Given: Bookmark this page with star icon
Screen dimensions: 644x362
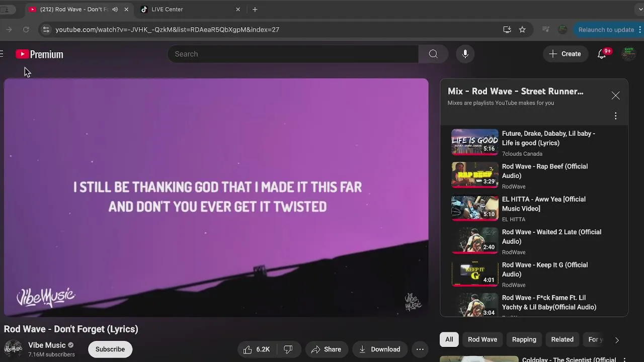Looking at the screenshot, I should 522,30.
